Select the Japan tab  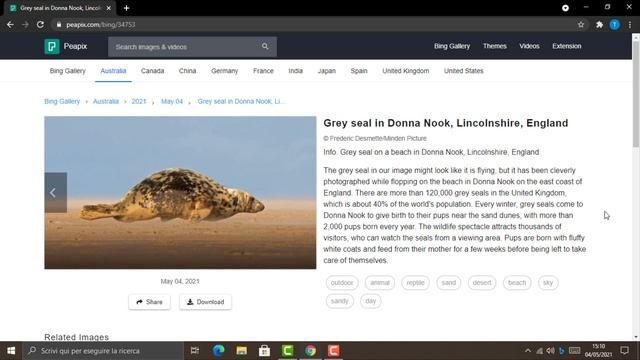click(327, 71)
